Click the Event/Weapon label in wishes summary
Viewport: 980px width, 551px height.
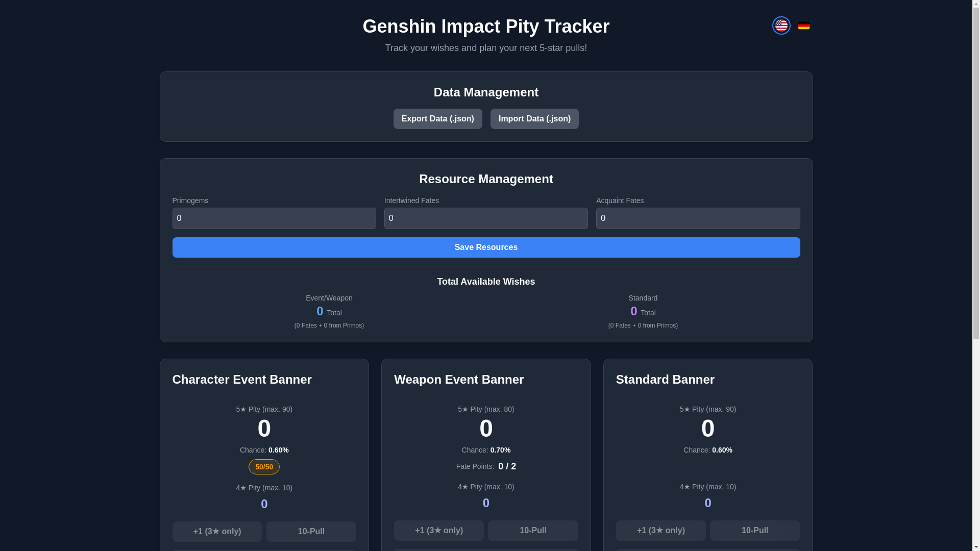click(329, 298)
